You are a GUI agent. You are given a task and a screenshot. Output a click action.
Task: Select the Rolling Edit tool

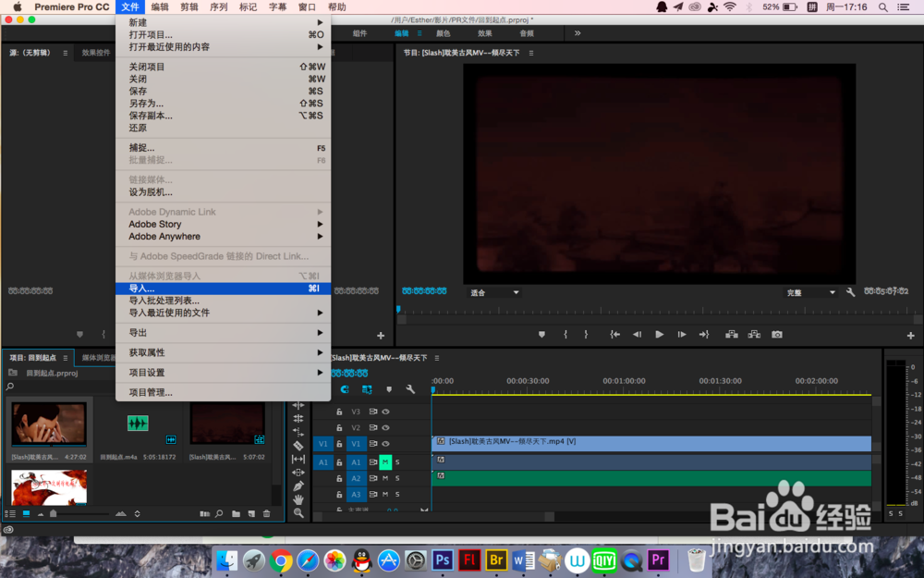point(298,419)
